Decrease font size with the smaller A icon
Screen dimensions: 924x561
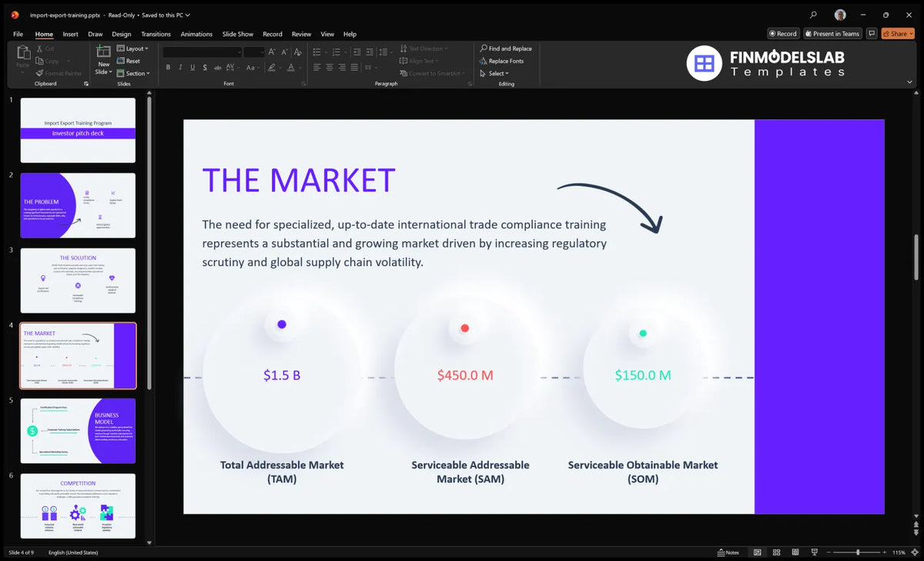(284, 52)
